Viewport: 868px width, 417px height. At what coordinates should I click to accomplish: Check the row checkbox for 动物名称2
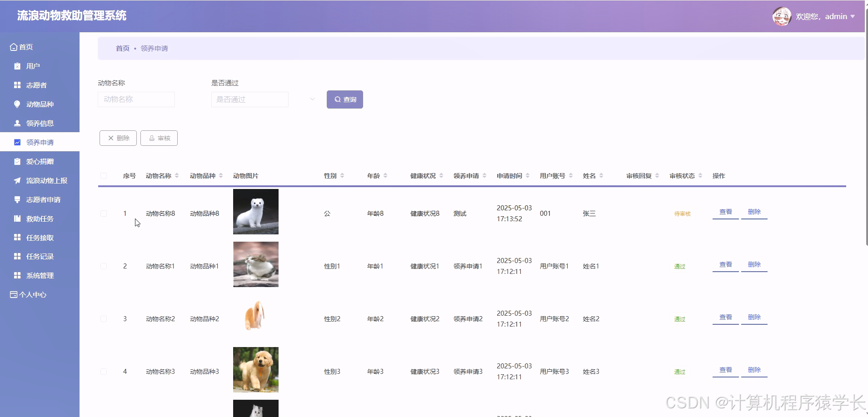(104, 318)
